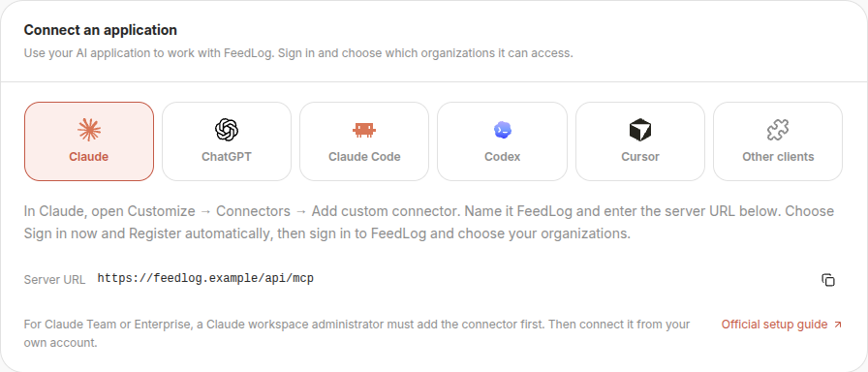
Task: Select the Codex tab label
Action: (x=502, y=157)
